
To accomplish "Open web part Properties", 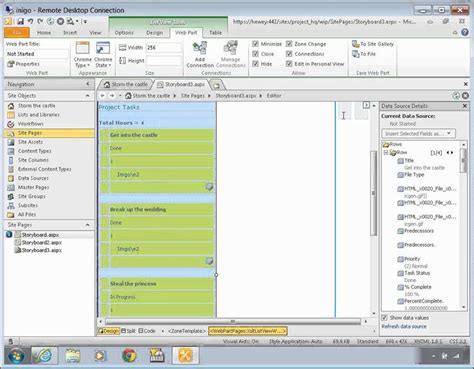I will pos(23,64).
